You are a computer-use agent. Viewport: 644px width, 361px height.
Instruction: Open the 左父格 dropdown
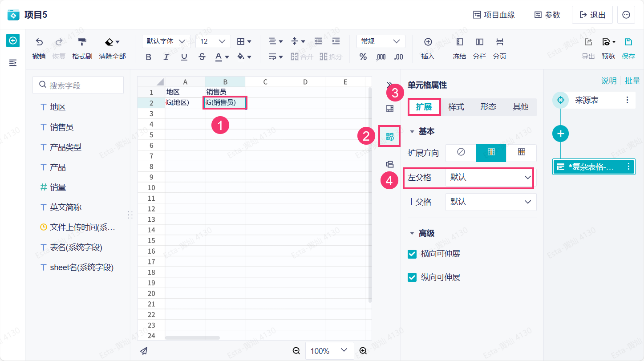tap(491, 178)
